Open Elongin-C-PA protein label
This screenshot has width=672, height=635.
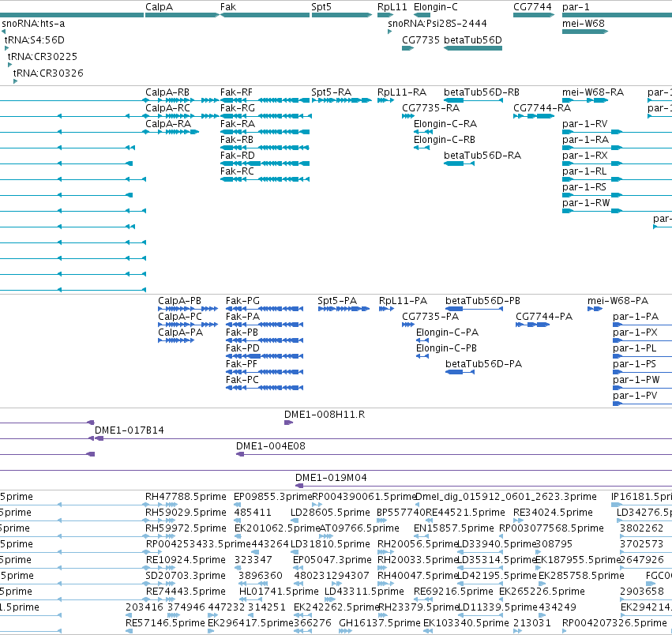pyautogui.click(x=448, y=333)
